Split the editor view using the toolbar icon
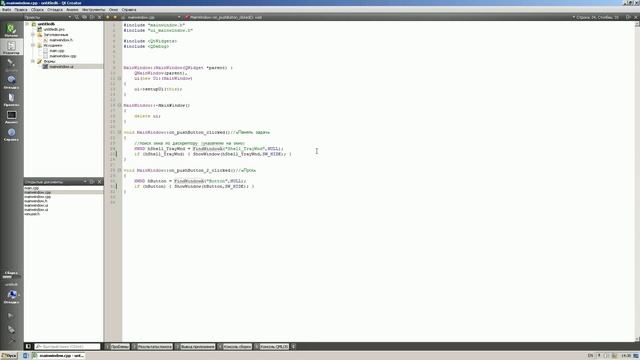 point(628,17)
